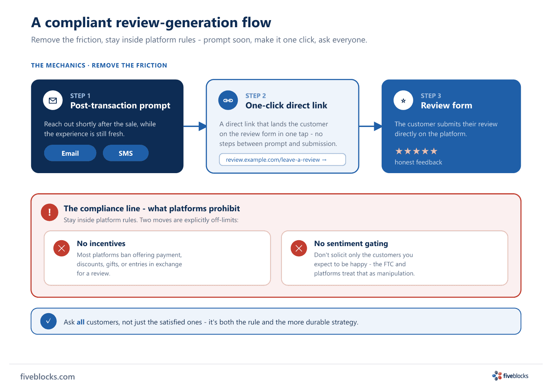552x392 pixels.
Task: Click the subtitle starting 'Remove the friction'
Action: point(199,40)
